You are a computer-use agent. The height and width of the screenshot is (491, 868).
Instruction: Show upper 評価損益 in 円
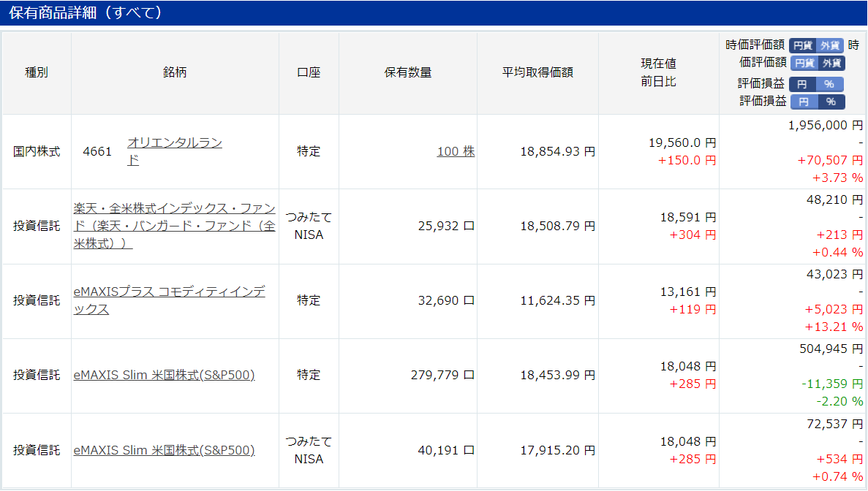(803, 84)
